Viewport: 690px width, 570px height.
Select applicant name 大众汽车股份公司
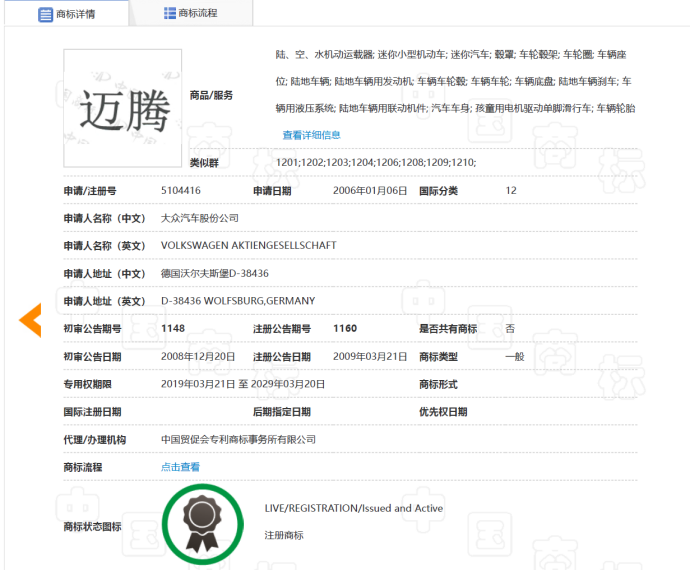(x=200, y=218)
